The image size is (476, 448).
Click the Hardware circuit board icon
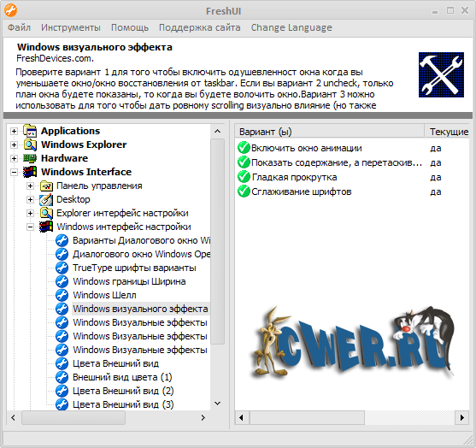[30, 158]
